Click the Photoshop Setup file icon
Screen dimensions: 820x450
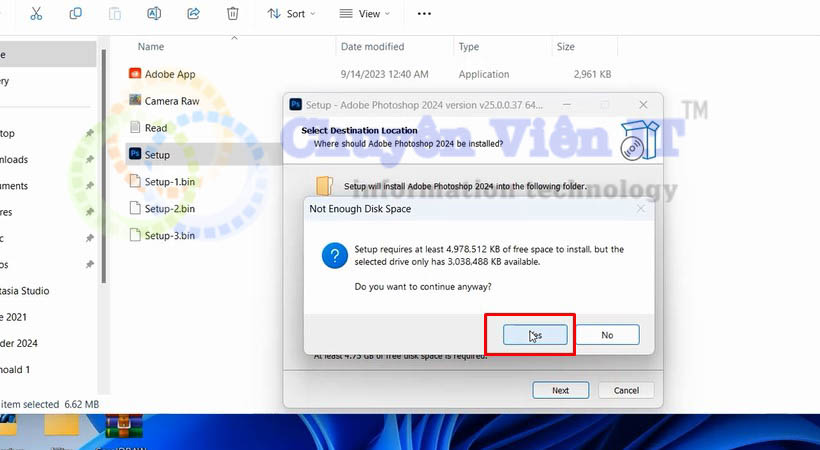pyautogui.click(x=136, y=154)
